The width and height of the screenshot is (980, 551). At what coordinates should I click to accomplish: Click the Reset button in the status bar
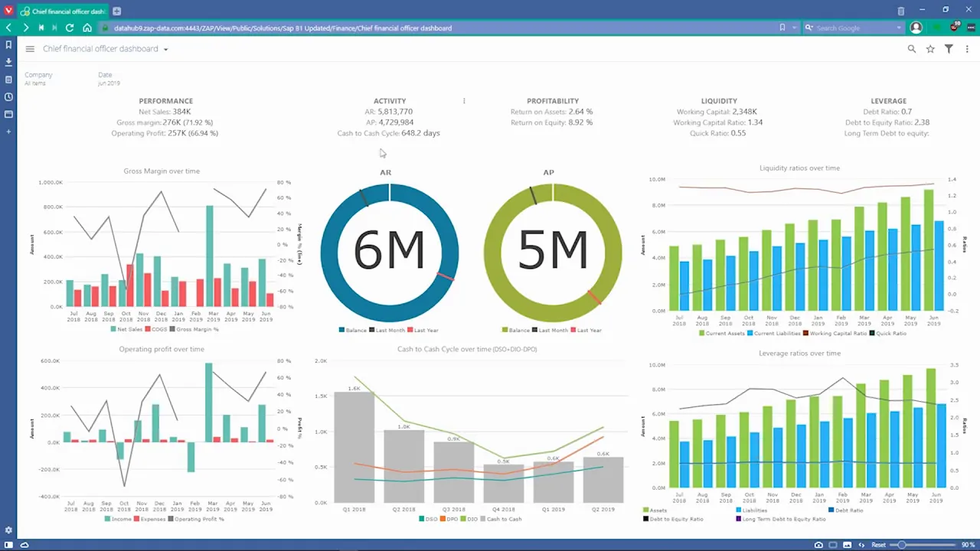pyautogui.click(x=878, y=545)
